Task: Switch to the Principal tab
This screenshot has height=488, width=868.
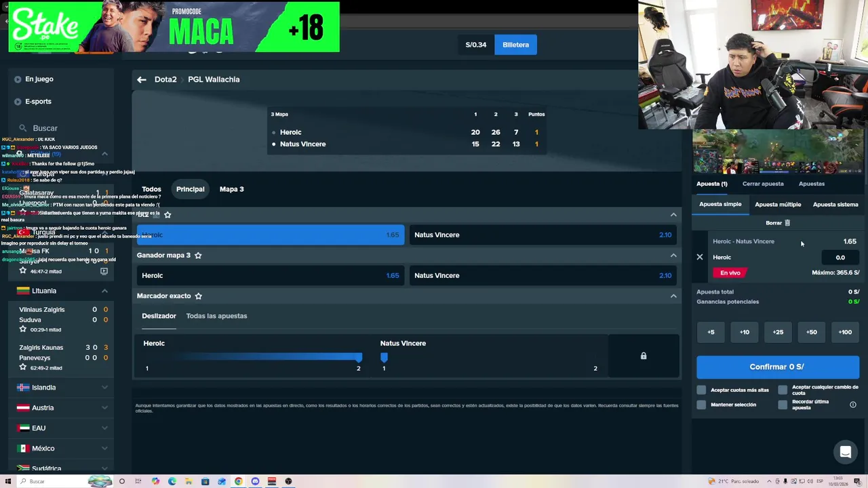Action: (190, 189)
